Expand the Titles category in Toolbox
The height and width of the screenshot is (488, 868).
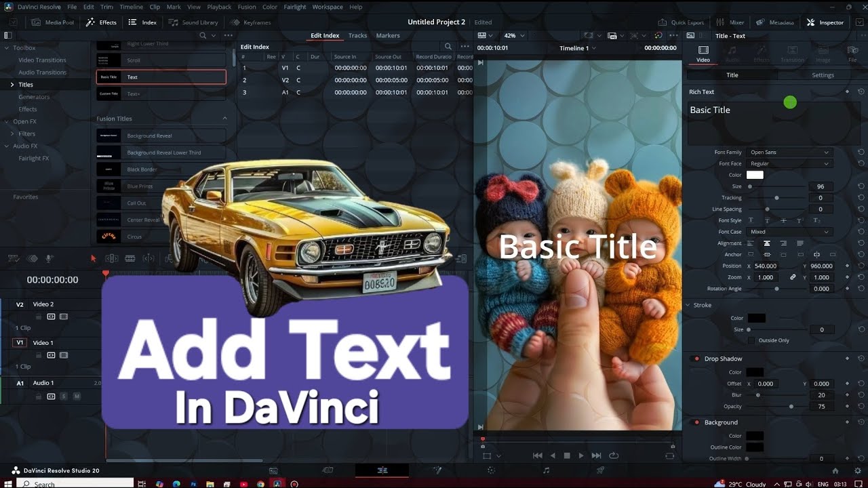12,85
